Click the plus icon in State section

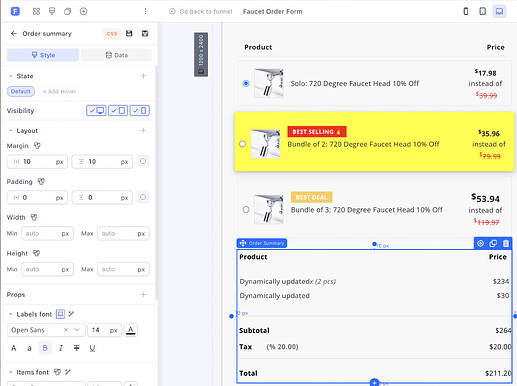click(143, 76)
